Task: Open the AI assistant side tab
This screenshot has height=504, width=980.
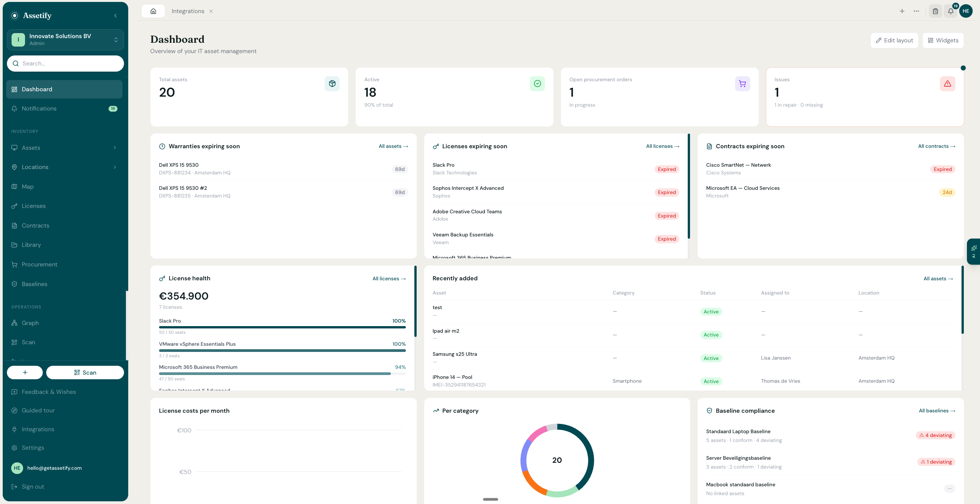Action: [973, 252]
